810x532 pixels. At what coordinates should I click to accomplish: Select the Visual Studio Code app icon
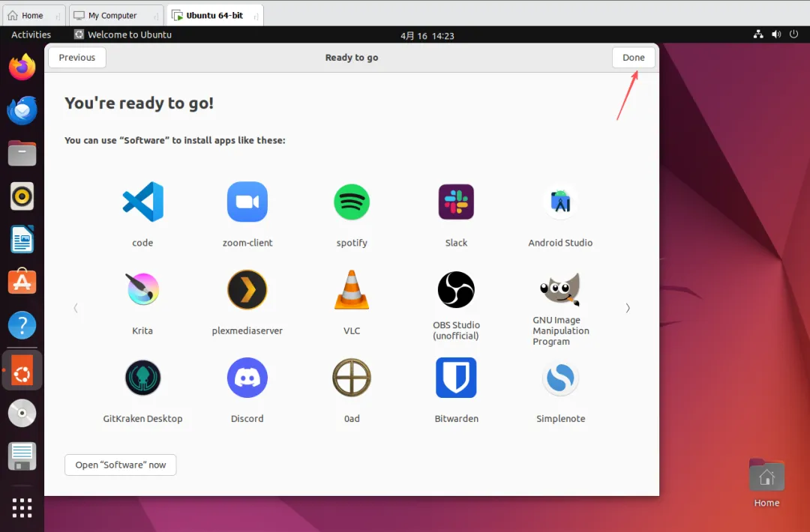tap(142, 202)
